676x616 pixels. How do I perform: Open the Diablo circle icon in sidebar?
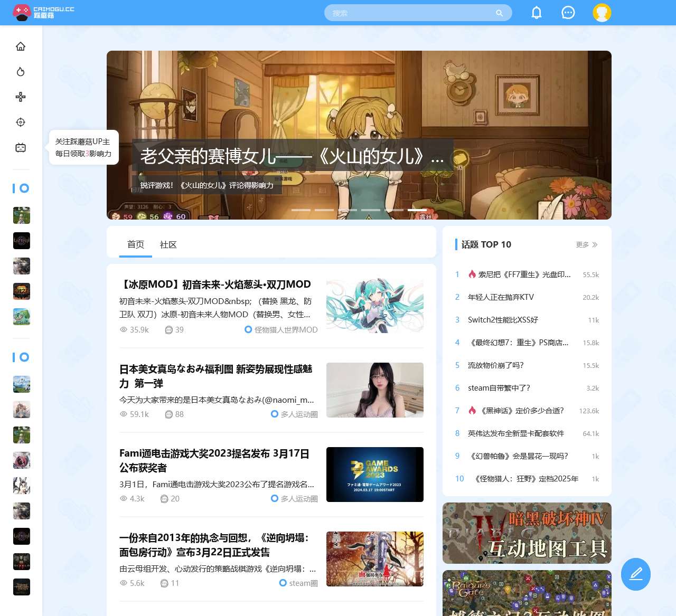22,562
